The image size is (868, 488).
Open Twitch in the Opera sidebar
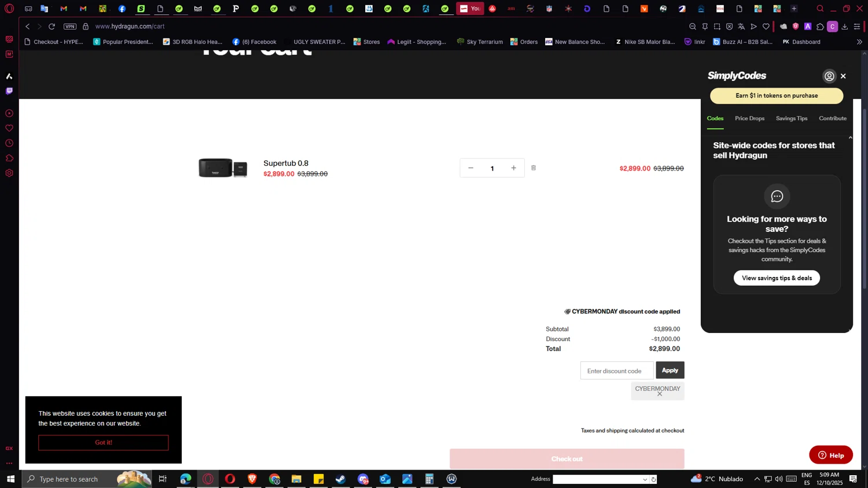9,91
